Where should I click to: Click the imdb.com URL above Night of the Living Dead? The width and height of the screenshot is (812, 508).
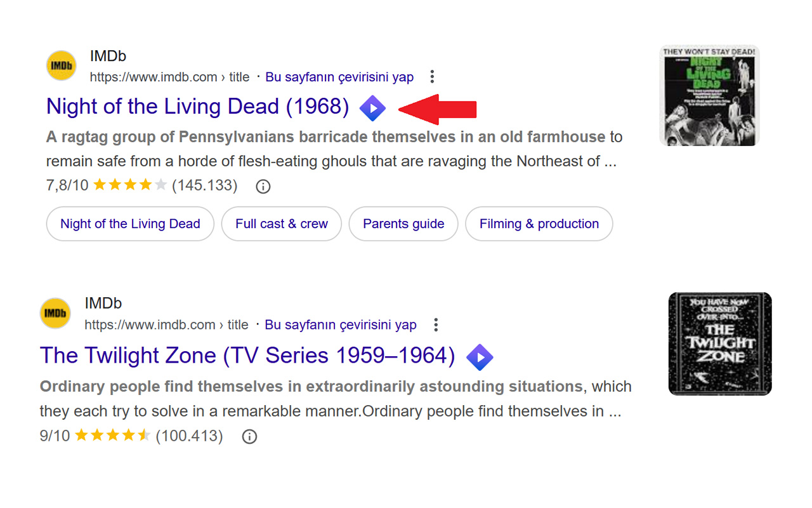(x=169, y=77)
